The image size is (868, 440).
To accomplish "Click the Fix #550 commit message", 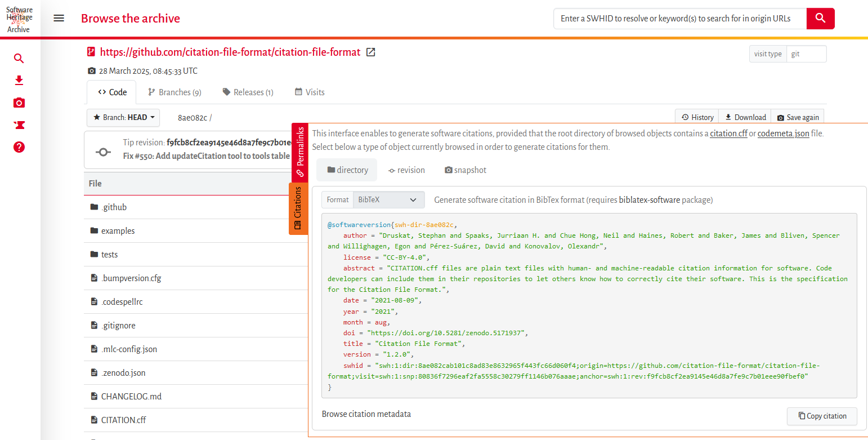I will [x=206, y=156].
